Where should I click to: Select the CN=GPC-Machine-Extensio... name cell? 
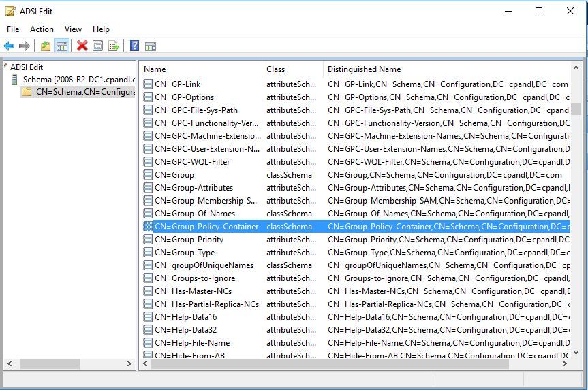[x=207, y=136]
